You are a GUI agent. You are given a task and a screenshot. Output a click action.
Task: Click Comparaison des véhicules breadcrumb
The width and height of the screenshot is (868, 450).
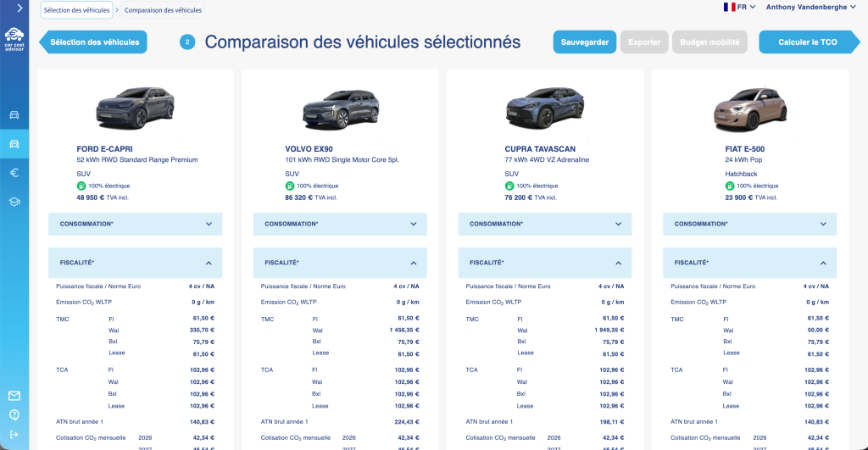click(162, 11)
